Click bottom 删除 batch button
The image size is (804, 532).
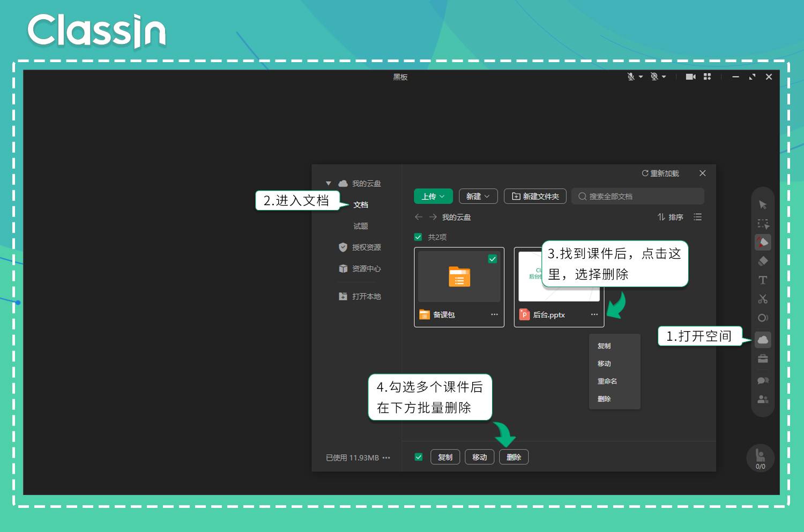513,457
